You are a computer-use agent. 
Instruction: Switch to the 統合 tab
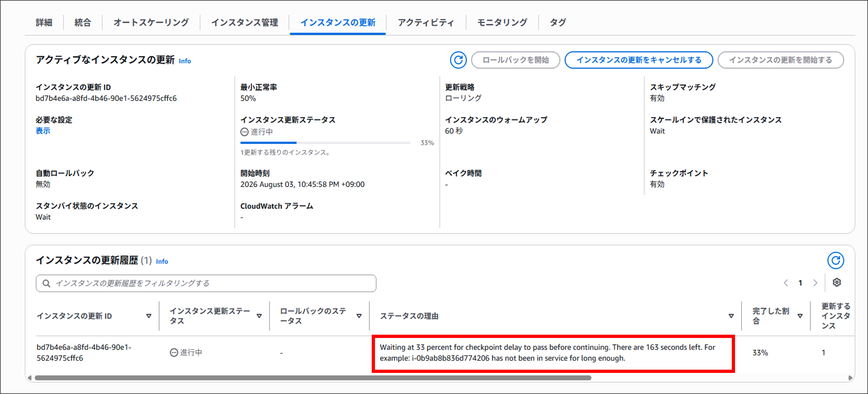(83, 23)
